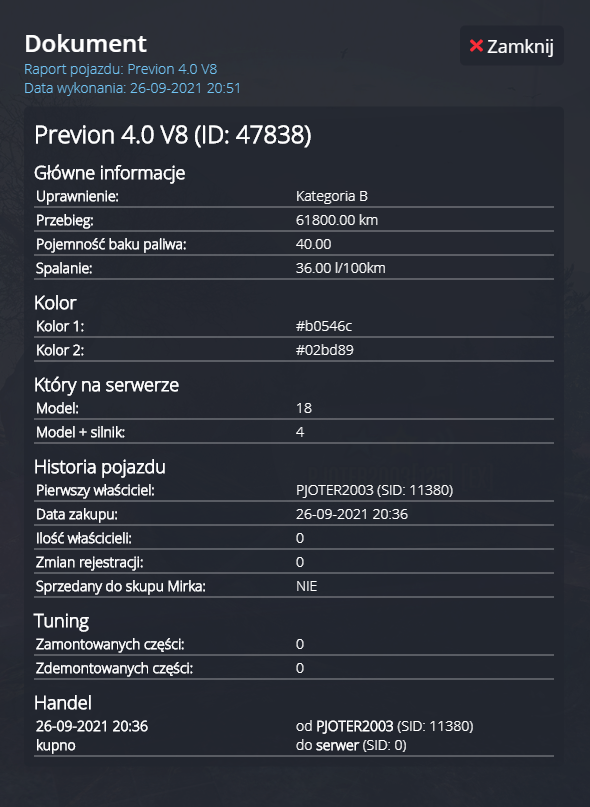
Task: Click the Data wykonania date line
Action: pos(132,88)
